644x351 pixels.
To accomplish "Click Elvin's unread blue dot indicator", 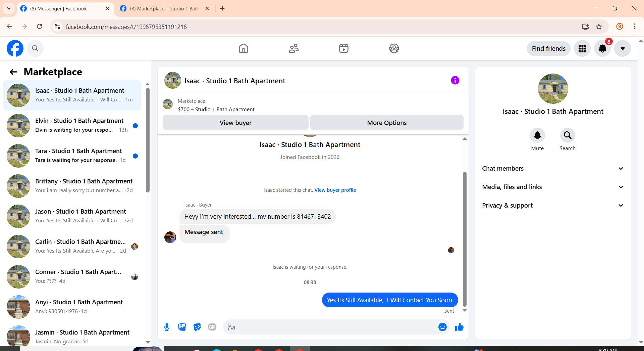I will 136,126.
